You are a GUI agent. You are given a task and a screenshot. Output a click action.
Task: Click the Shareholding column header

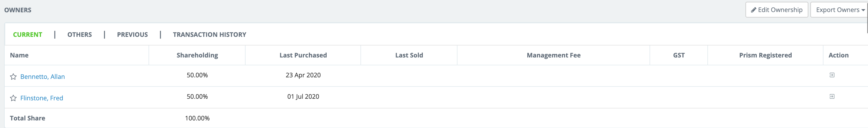click(x=197, y=55)
